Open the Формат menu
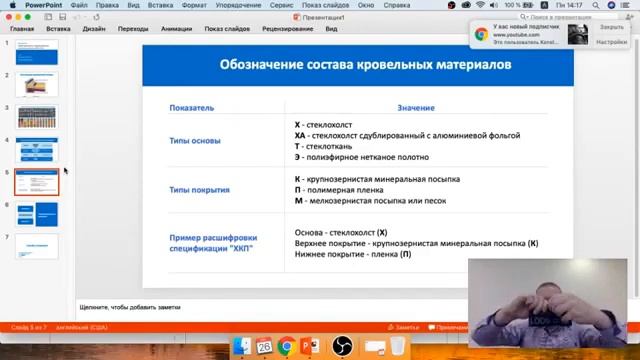Screen dimensions: 640x360 tap(194, 5)
